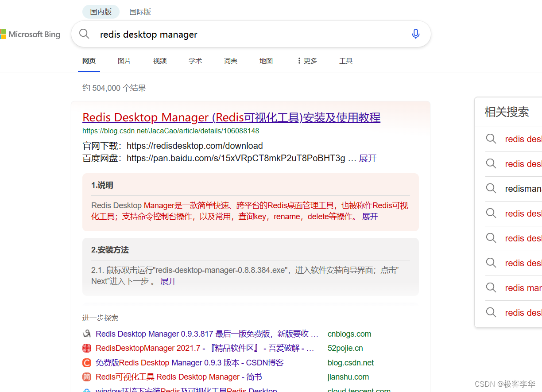Click the 2.安装方法 heading
This screenshot has width=542, height=392.
click(x=110, y=250)
